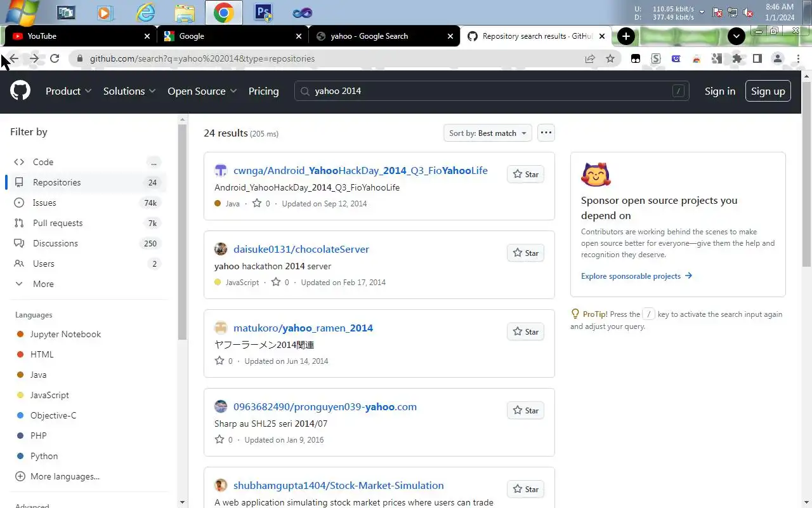Image resolution: width=812 pixels, height=508 pixels.
Task: Click the 0963682490 user avatar
Action: [x=221, y=406]
